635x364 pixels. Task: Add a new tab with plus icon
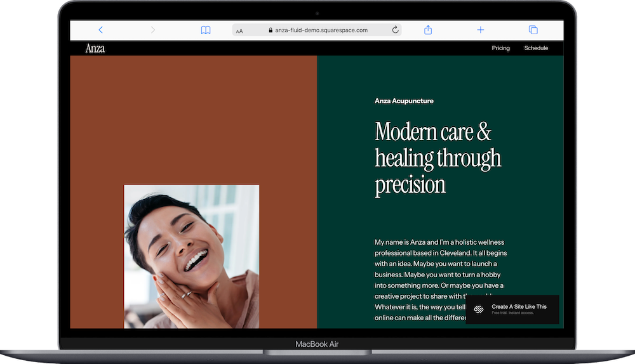coord(480,30)
